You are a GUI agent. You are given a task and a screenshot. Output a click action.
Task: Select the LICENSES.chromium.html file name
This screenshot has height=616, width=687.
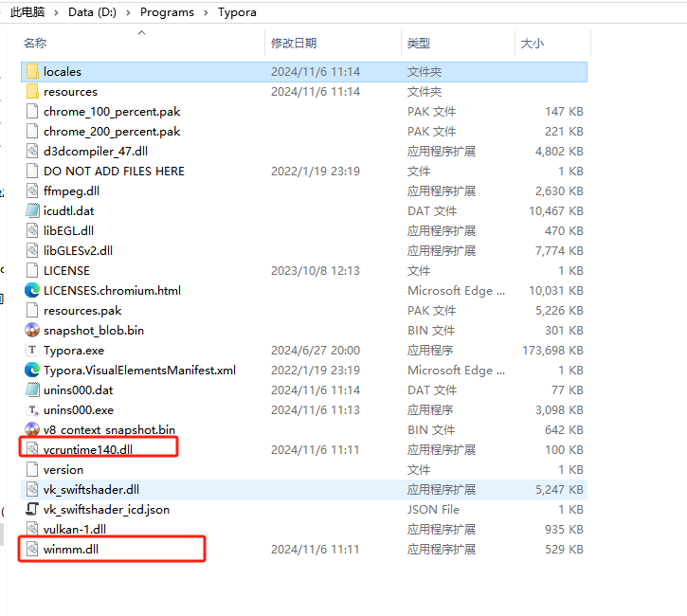click(112, 291)
